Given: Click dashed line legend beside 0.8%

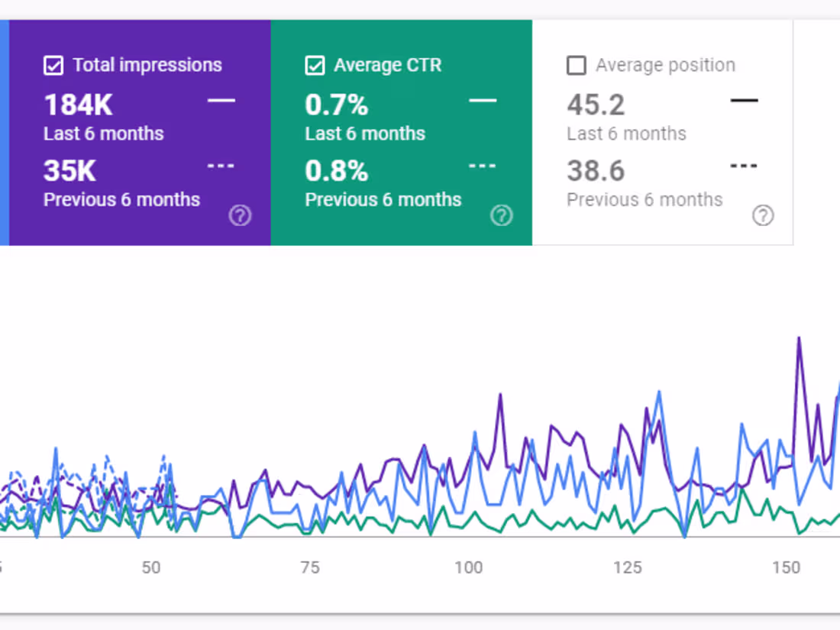Looking at the screenshot, I should pos(482,166).
